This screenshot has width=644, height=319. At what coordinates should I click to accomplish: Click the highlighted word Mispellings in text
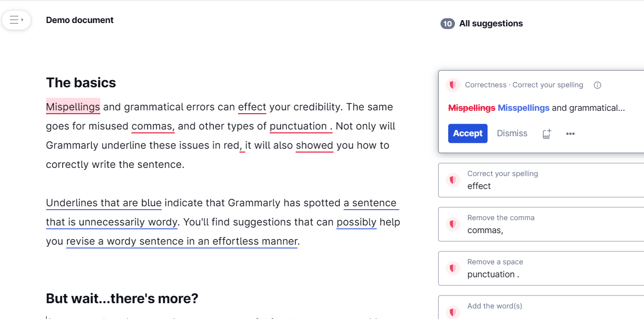73,107
